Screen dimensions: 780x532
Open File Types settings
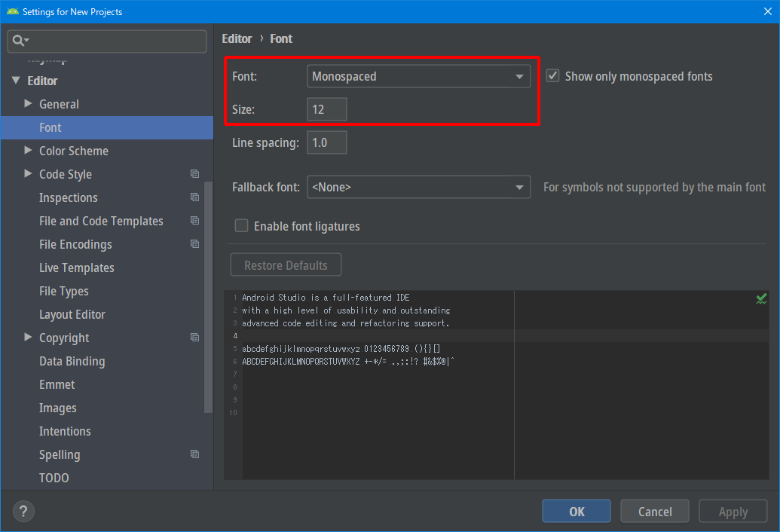tap(63, 291)
